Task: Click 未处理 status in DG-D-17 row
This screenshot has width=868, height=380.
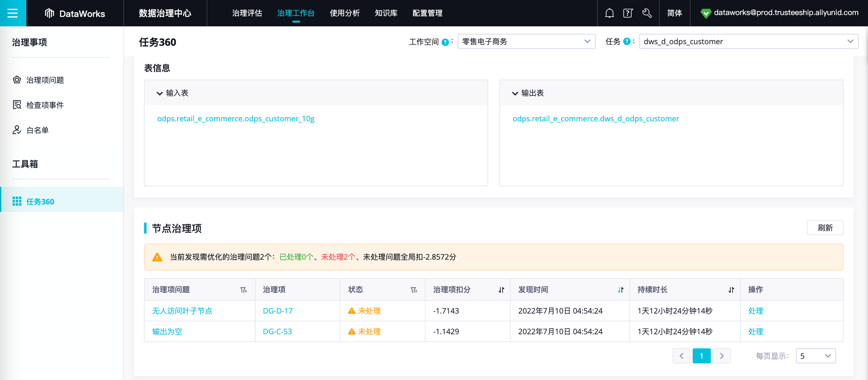Action: [369, 311]
